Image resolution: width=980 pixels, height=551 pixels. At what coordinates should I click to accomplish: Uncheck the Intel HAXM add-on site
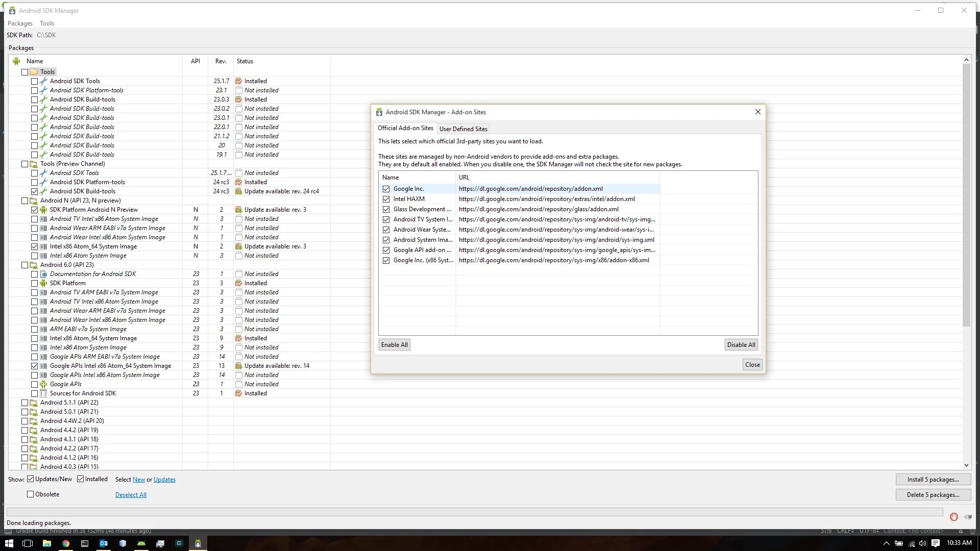click(x=386, y=199)
